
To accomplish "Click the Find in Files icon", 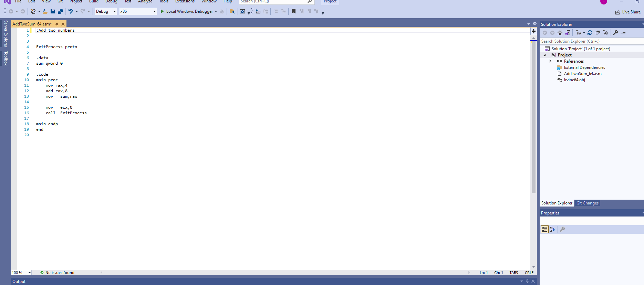I will coord(232,11).
